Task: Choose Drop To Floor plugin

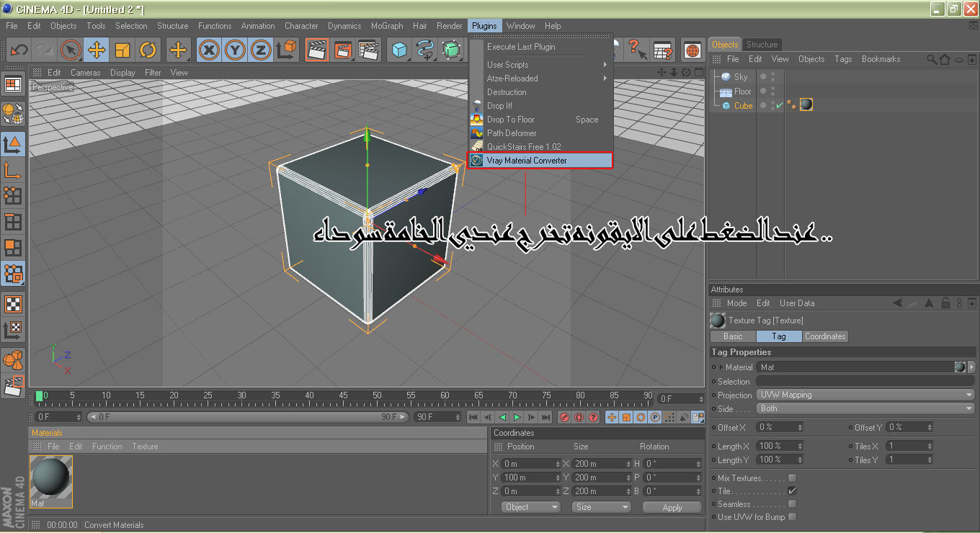Action: click(540, 120)
